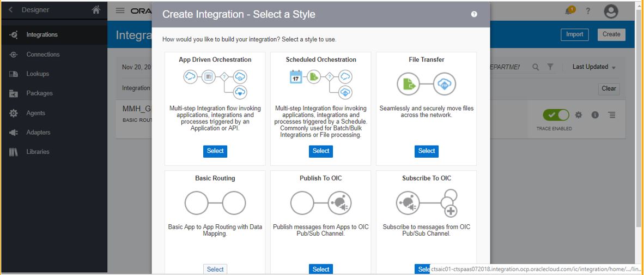Click Basic Routing diagram
The image size is (644, 275).
point(215,203)
